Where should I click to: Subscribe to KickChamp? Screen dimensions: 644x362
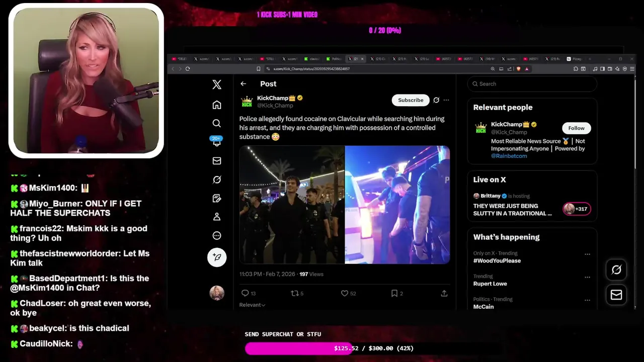pyautogui.click(x=411, y=100)
